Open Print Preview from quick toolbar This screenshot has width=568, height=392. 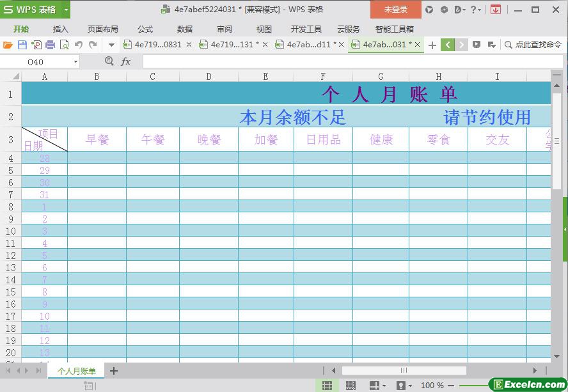[x=64, y=45]
